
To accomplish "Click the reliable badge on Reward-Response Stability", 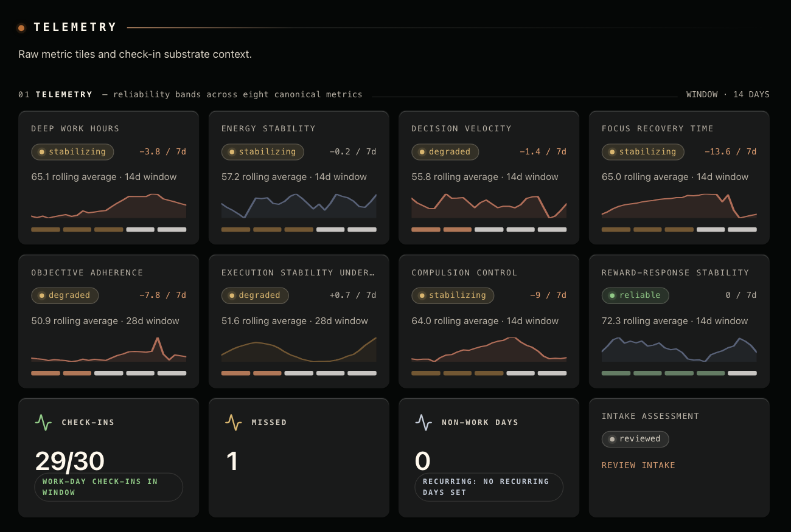I will point(635,295).
